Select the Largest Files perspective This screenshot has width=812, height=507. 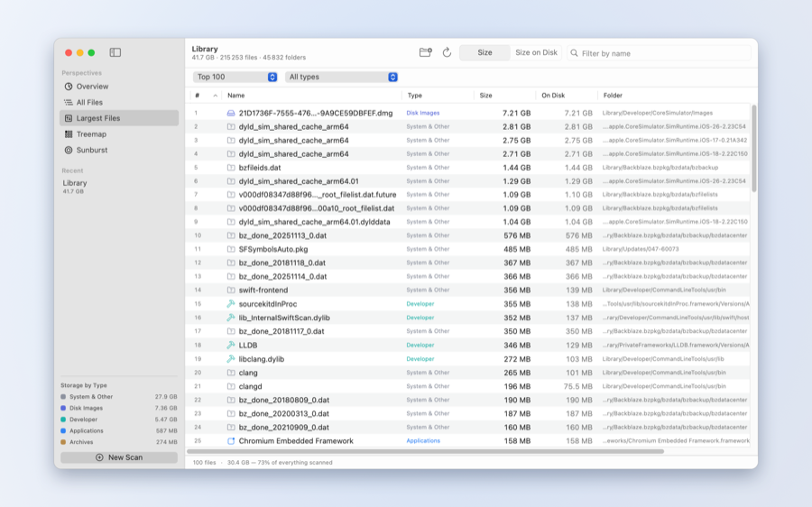point(119,118)
